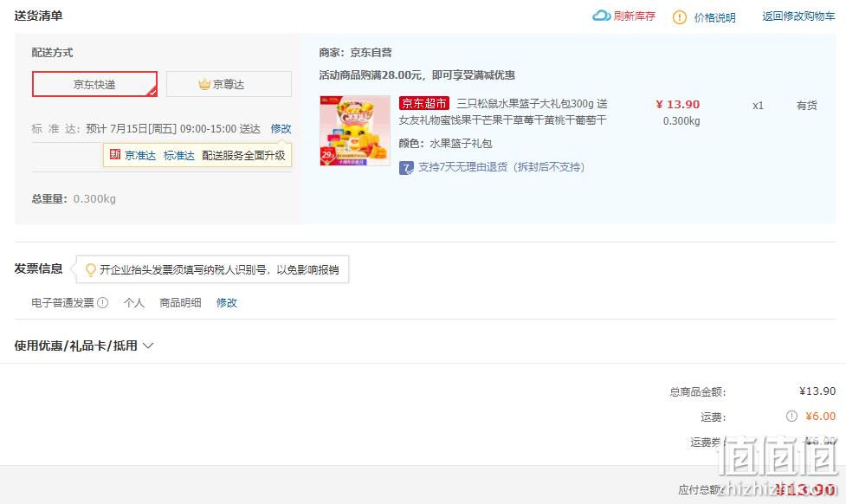This screenshot has width=846, height=504.
Task: Click the ¥13.90 product price
Action: click(678, 104)
